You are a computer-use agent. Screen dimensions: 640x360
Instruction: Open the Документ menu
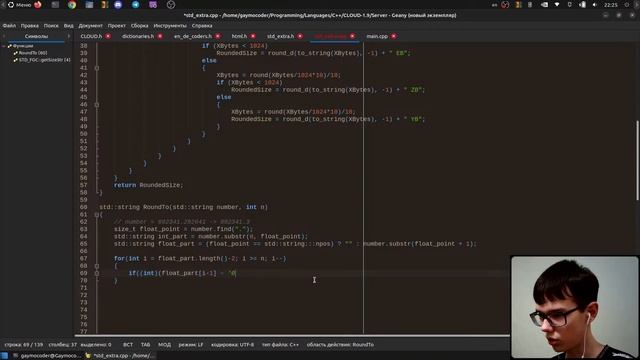point(91,25)
